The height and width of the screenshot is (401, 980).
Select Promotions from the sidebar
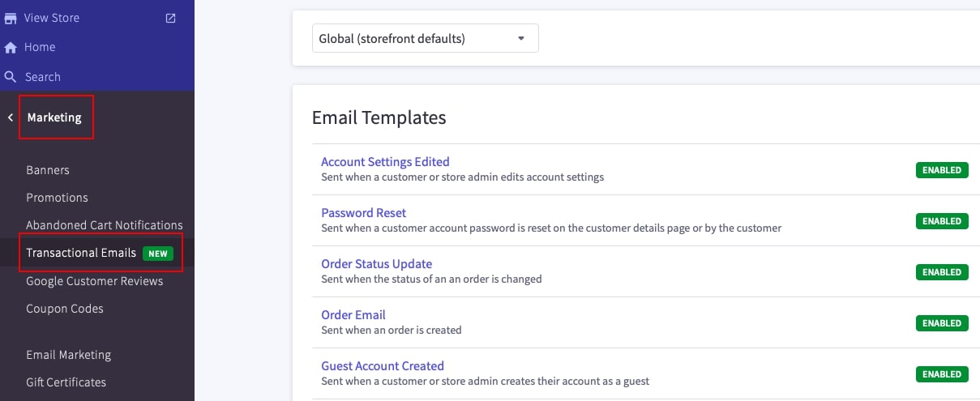[57, 198]
